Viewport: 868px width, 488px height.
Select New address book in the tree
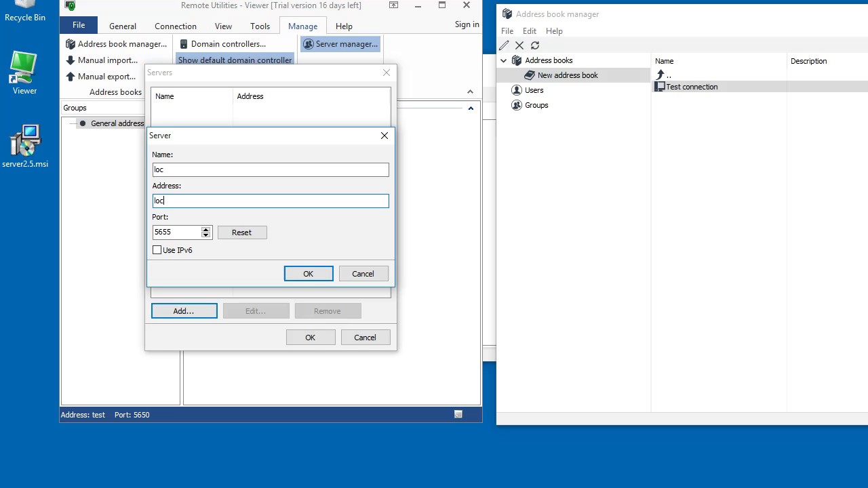[x=561, y=75]
